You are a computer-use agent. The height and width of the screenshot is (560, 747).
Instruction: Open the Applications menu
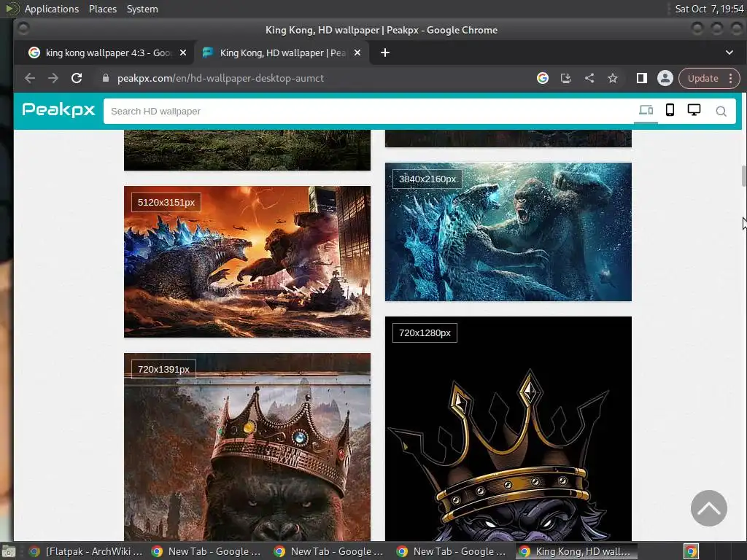point(52,9)
